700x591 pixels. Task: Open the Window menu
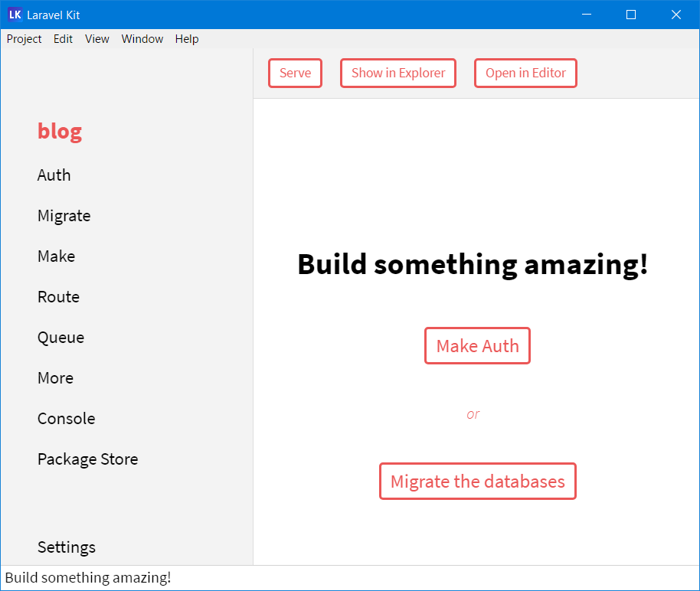click(142, 39)
